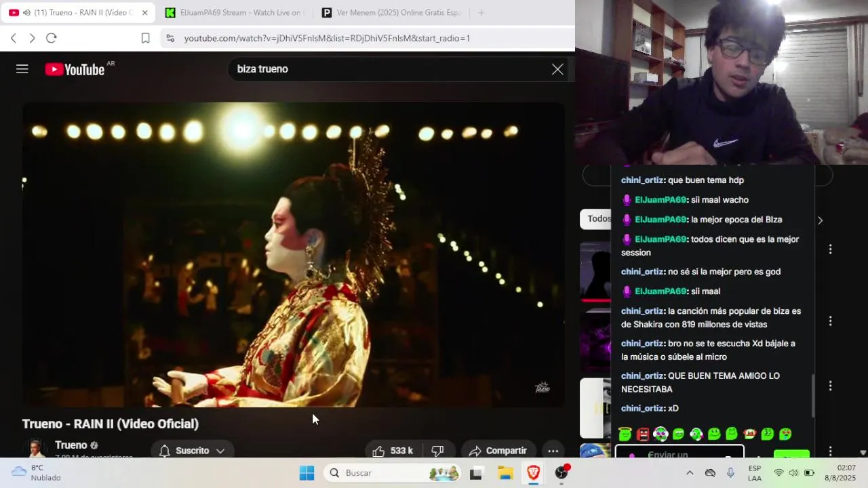Switch to the ElJuamPA69 Stream Kick tab

click(x=235, y=13)
